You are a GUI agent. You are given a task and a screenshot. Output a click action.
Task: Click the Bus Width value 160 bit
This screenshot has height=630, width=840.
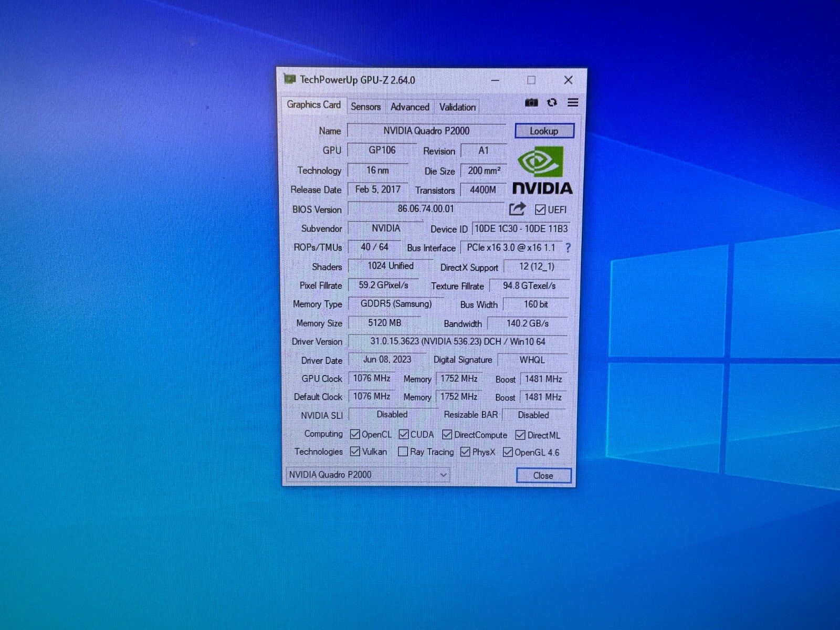click(535, 304)
